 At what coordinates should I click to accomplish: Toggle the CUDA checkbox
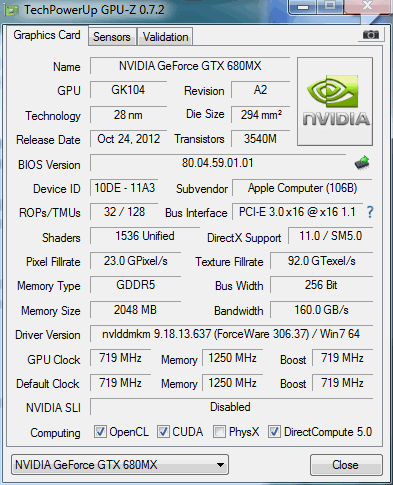[163, 432]
